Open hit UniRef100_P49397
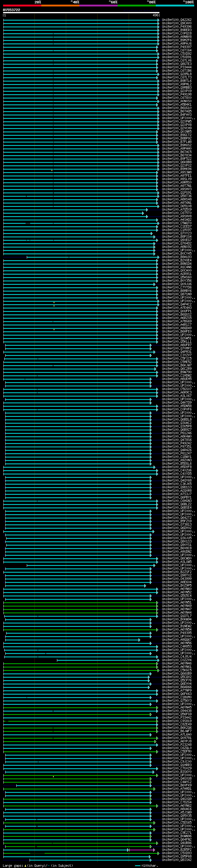Screen dimensions: 197x868 point(176,47)
